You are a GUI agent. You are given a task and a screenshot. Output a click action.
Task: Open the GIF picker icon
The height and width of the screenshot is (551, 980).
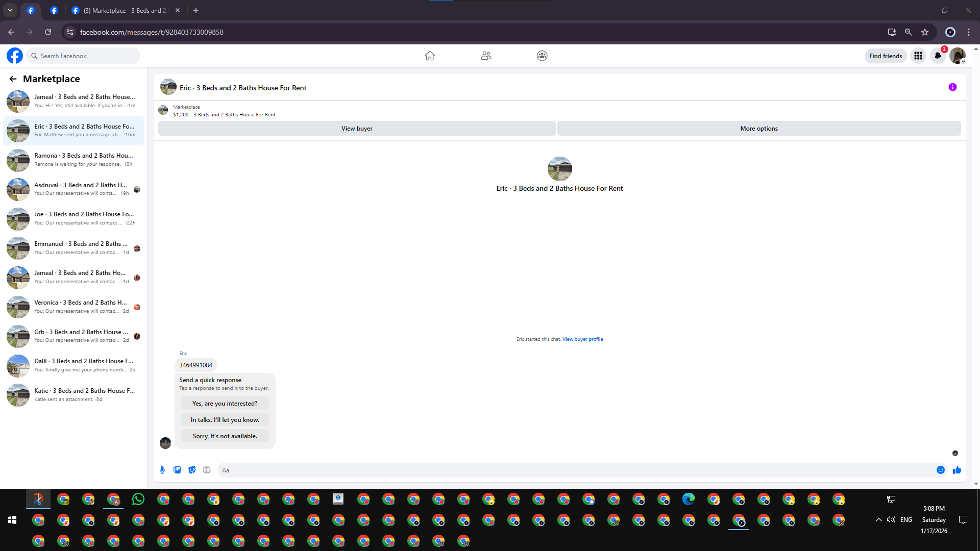tap(207, 470)
